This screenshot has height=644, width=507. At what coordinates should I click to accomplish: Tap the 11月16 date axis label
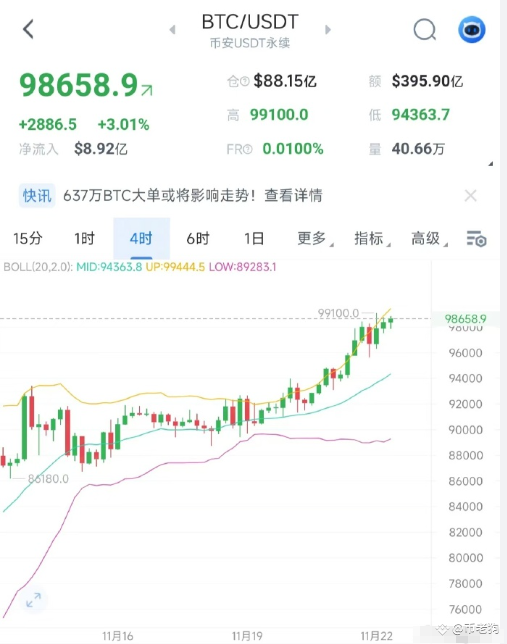click(x=118, y=636)
